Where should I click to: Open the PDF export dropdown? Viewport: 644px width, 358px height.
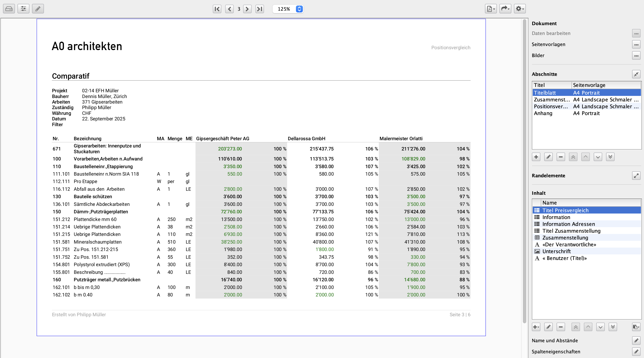[x=490, y=9]
